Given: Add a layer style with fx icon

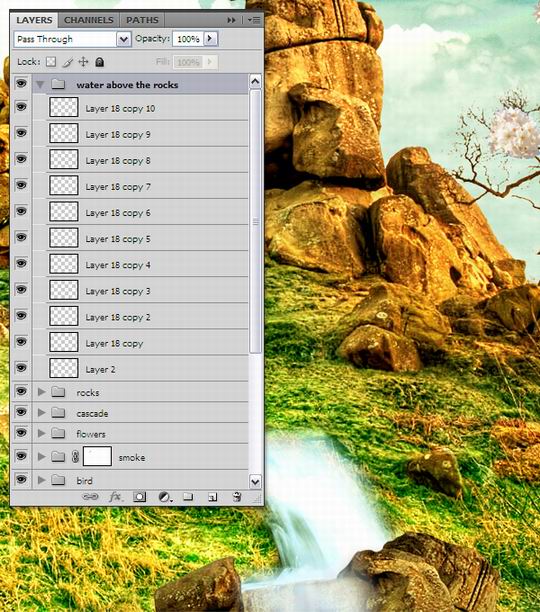Looking at the screenshot, I should (115, 496).
